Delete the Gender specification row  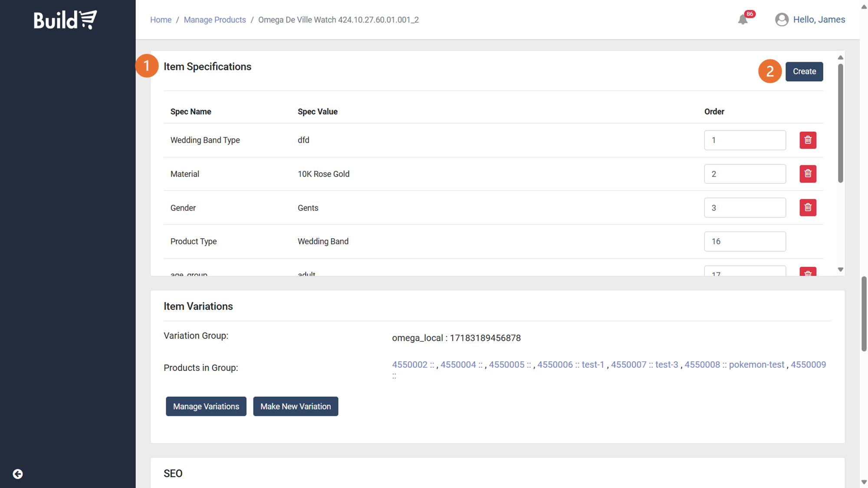tap(808, 208)
